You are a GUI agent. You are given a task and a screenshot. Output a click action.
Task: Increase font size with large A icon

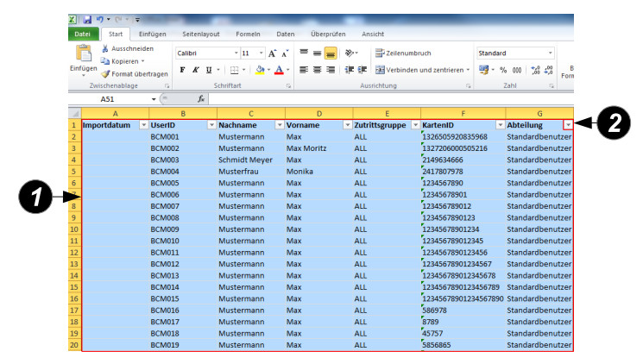pyautogui.click(x=272, y=53)
